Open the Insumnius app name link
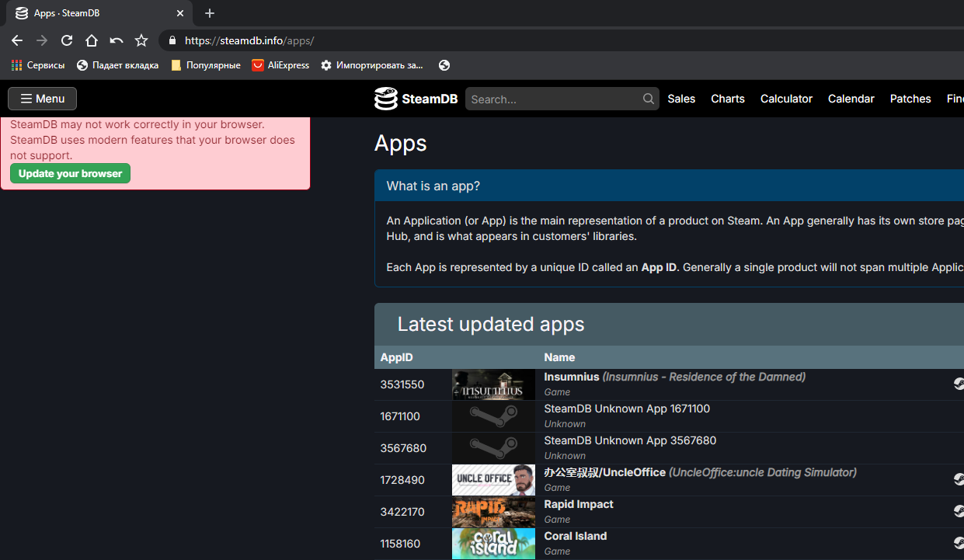This screenshot has height=560, width=964. click(x=572, y=377)
